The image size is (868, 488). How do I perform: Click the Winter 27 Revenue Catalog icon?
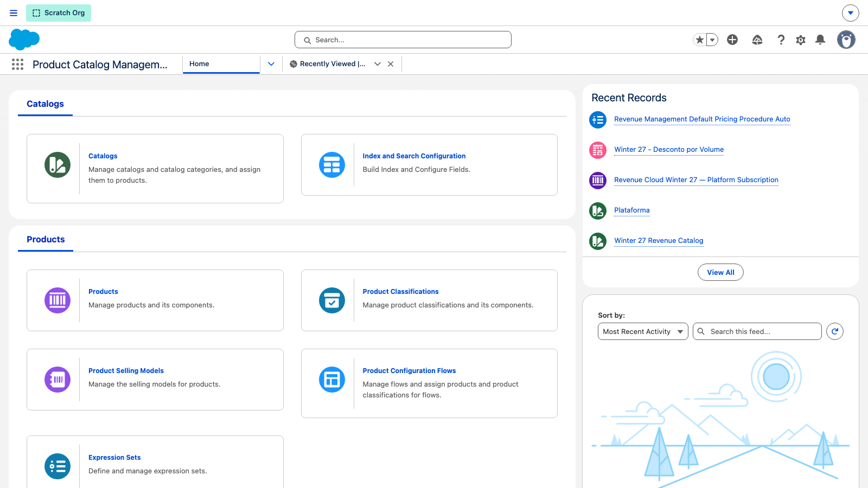point(598,241)
